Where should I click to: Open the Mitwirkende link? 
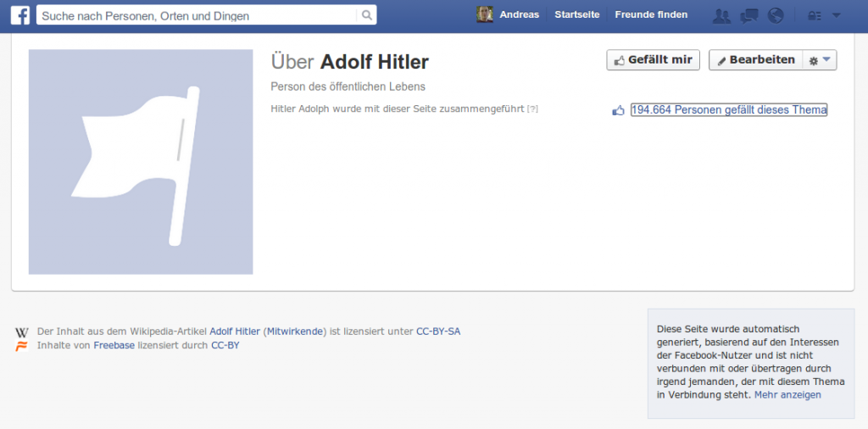294,331
